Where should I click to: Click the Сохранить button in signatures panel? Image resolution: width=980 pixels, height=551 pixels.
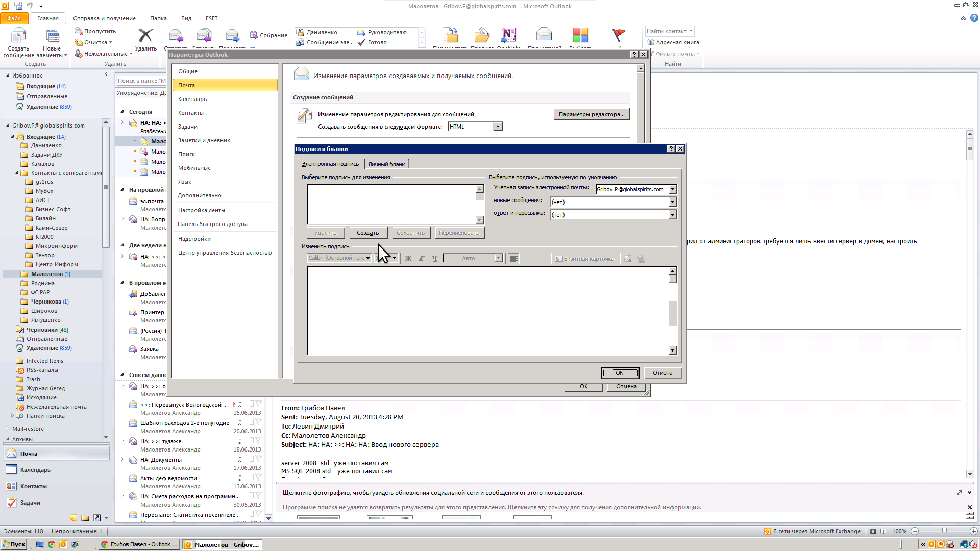coord(410,233)
